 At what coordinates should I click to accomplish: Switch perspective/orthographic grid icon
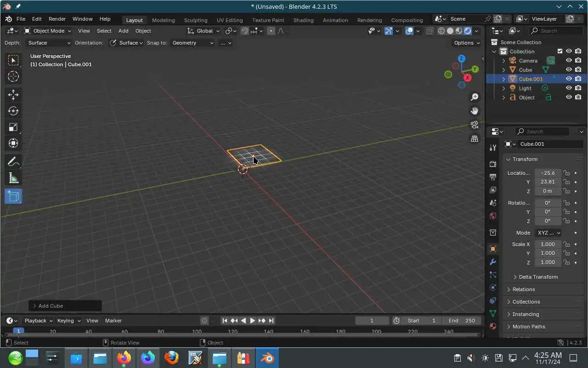475,138
